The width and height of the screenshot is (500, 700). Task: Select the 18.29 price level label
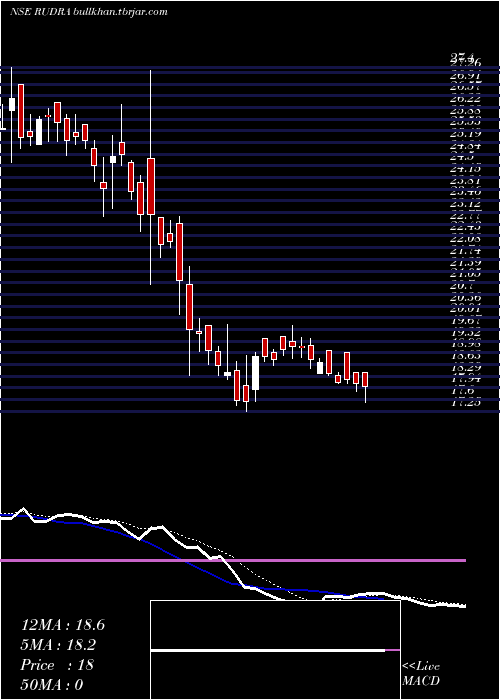pos(465,368)
